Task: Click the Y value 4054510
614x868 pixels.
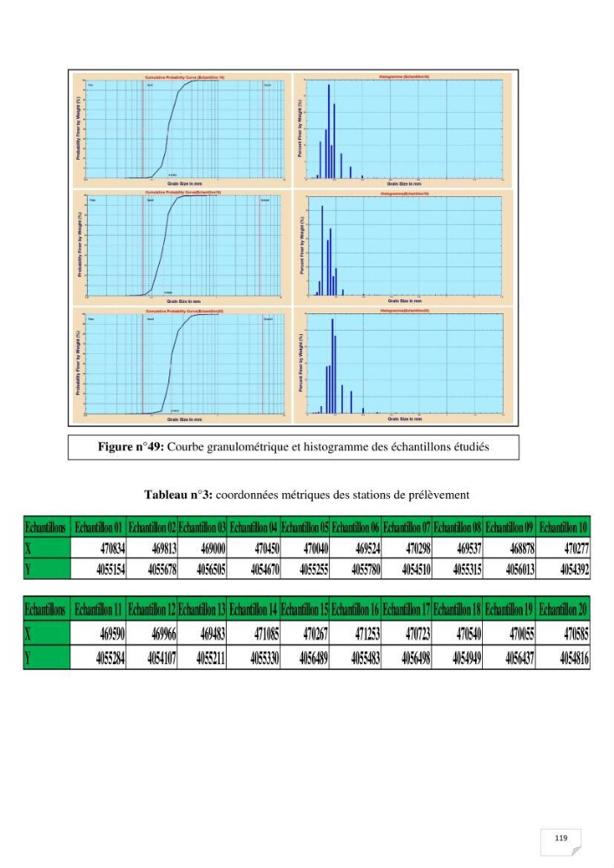Action: click(x=416, y=569)
